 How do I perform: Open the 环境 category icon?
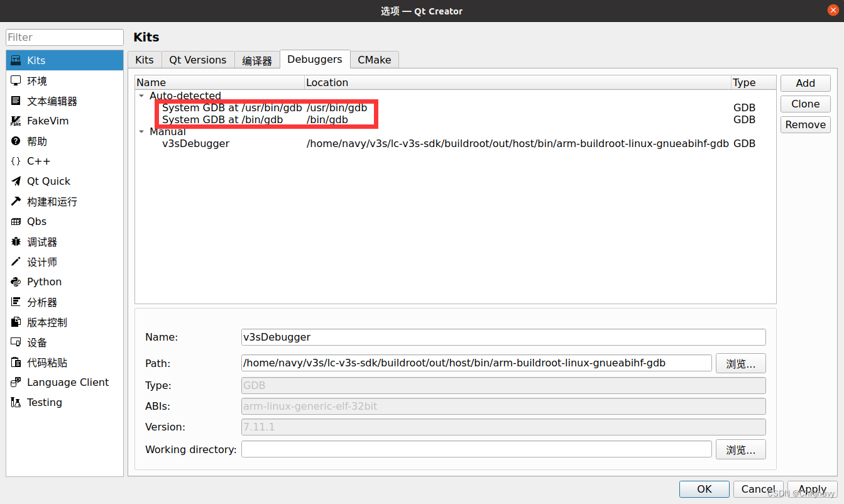(16, 80)
